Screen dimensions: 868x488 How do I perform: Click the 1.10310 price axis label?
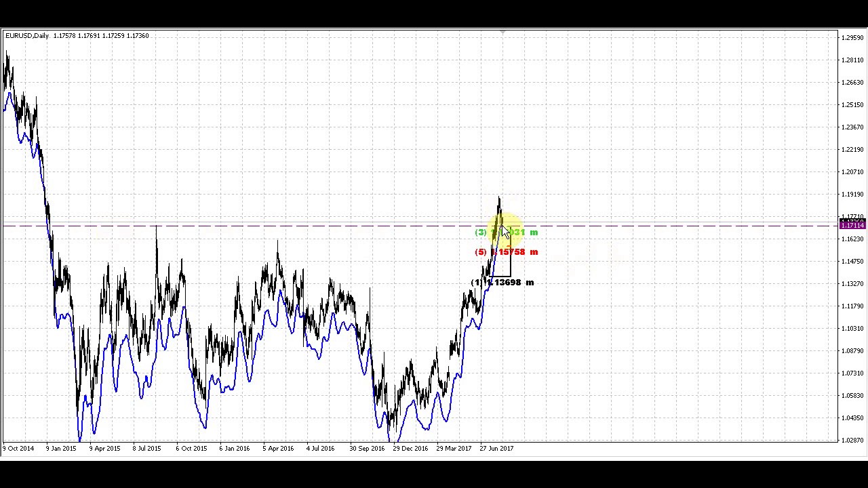point(852,329)
